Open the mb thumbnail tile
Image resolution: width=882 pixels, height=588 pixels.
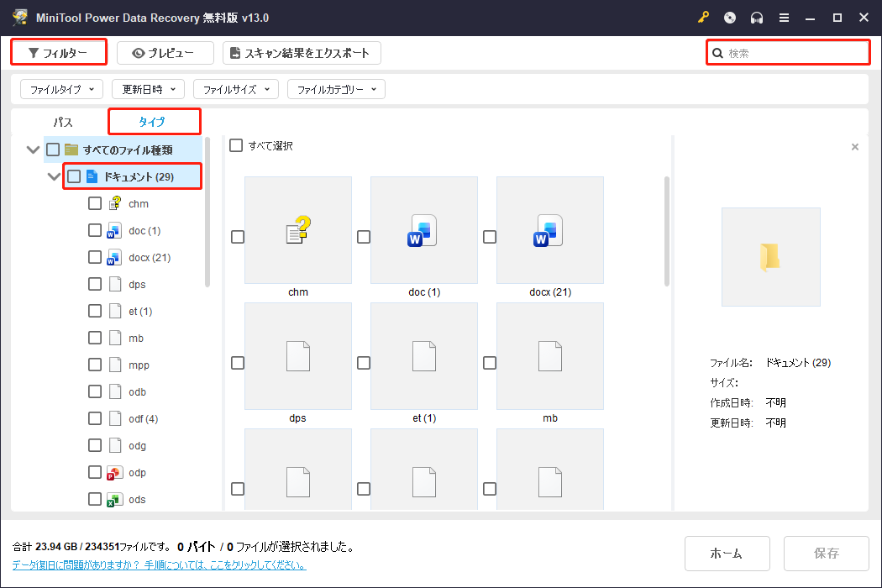550,356
